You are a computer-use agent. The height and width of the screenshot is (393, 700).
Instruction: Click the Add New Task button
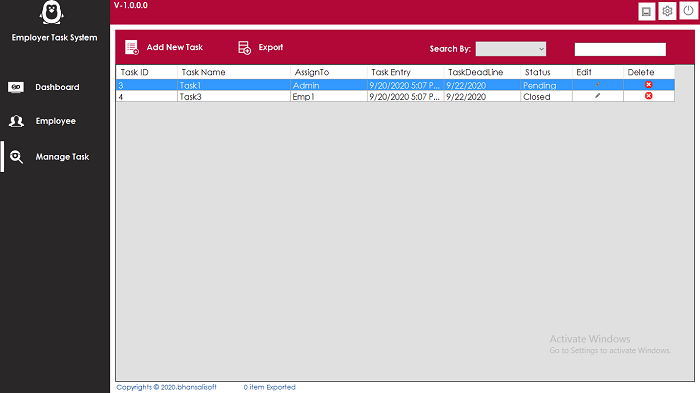pyautogui.click(x=175, y=47)
